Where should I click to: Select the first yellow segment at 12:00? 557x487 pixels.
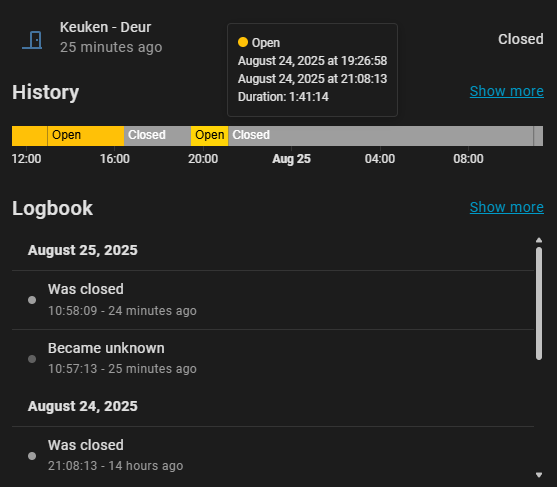(29, 136)
